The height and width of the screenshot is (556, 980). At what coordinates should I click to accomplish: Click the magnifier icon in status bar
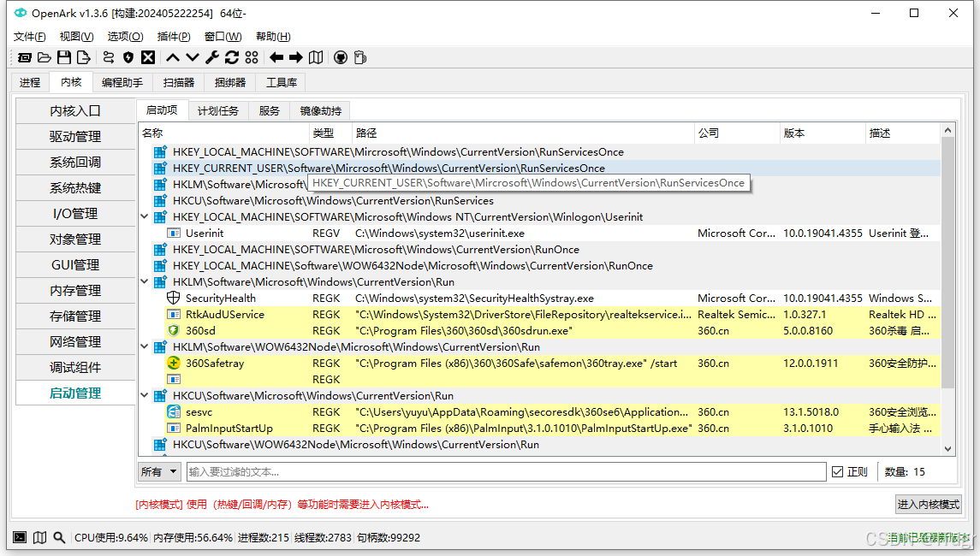tap(59, 537)
